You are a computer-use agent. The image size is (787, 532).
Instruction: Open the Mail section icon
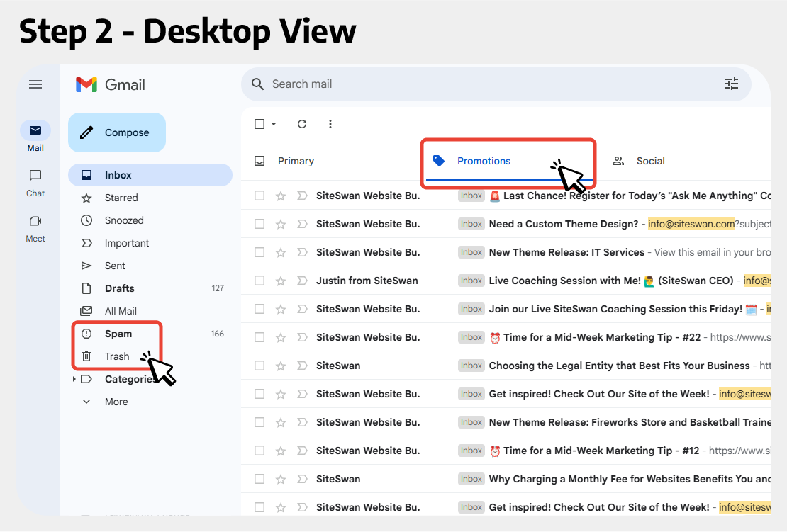tap(35, 131)
